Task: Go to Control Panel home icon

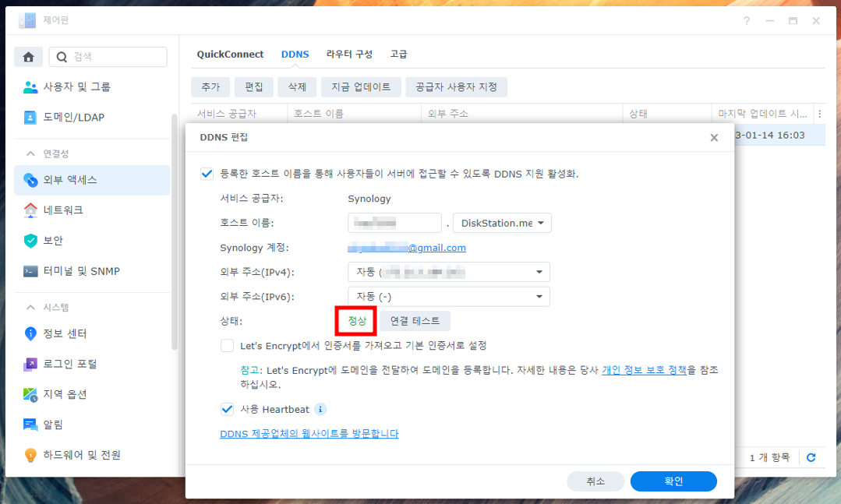Action: coord(28,57)
